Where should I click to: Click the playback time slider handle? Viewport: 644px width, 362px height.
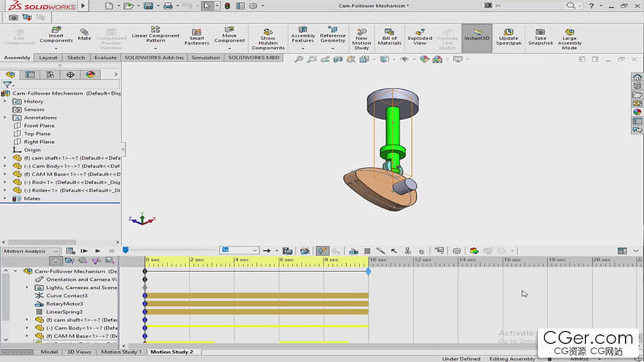(126, 250)
